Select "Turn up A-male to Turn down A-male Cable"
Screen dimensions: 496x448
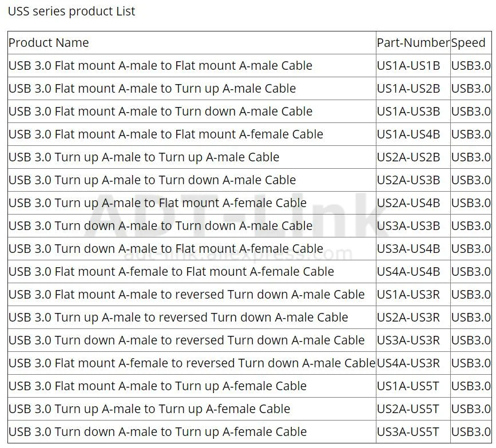click(x=152, y=180)
